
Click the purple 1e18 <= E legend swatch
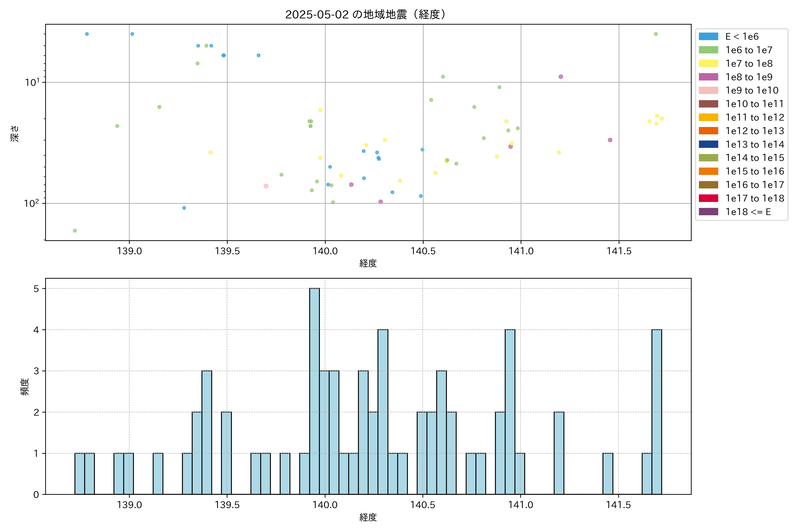point(708,212)
